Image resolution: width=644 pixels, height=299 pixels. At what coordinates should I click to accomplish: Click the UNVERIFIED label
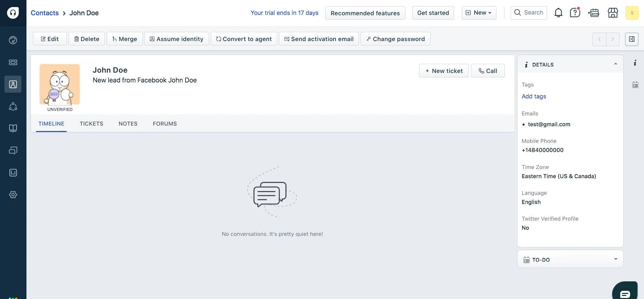tap(60, 109)
